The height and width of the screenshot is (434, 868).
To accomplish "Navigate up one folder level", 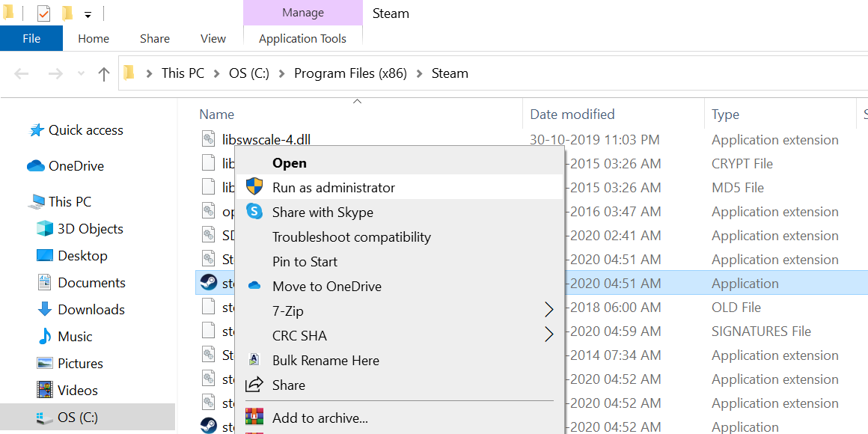I will pyautogui.click(x=103, y=73).
